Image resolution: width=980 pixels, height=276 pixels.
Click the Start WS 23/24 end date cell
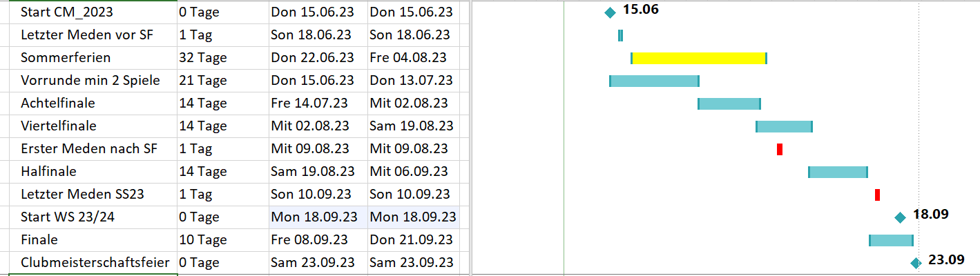[413, 217]
